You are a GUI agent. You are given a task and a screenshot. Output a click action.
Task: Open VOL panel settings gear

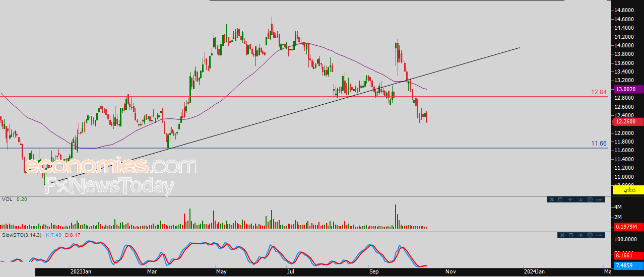[x=590, y=199]
